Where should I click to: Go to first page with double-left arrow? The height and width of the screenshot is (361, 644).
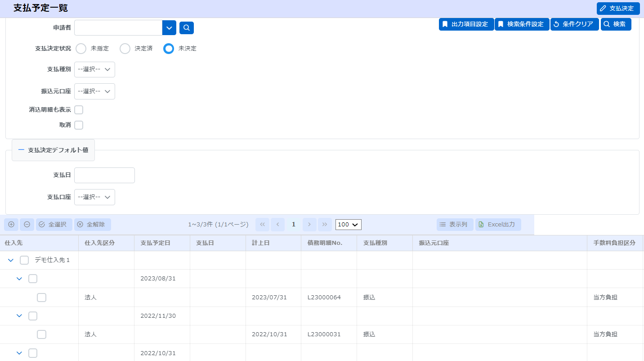click(x=262, y=225)
